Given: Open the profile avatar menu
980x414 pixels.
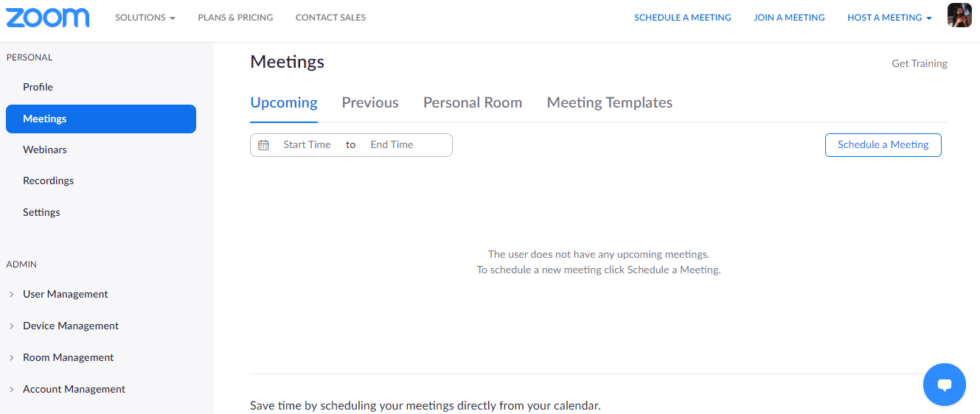Looking at the screenshot, I should [x=959, y=15].
